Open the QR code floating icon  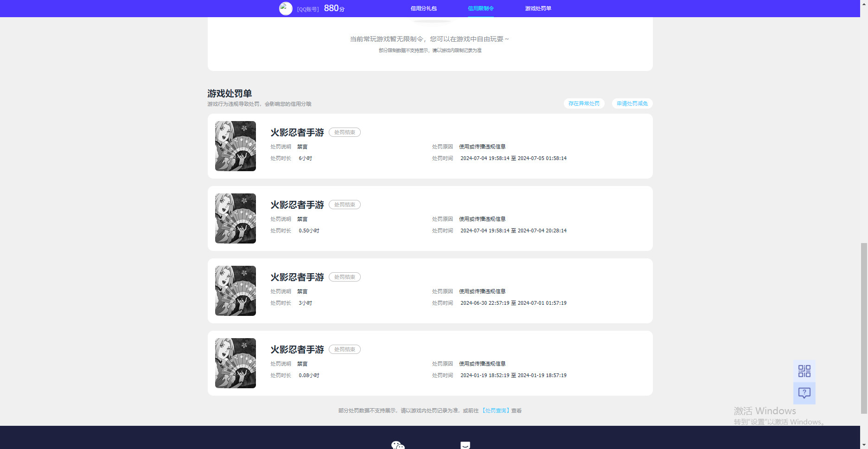pyautogui.click(x=804, y=371)
